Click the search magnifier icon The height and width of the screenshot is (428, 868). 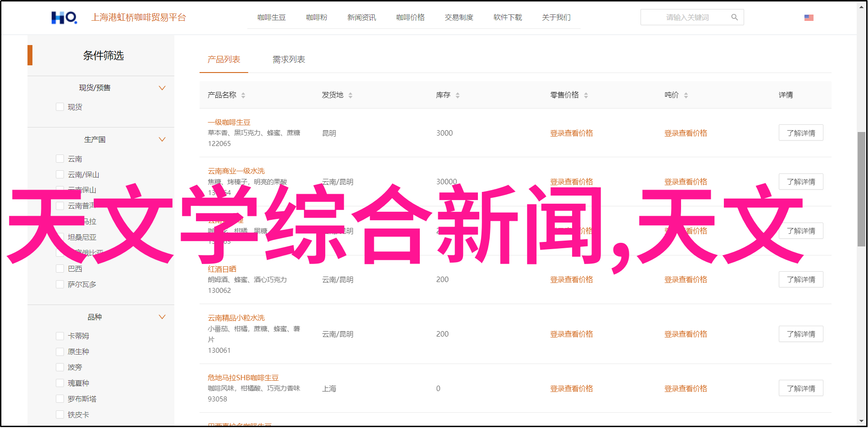pyautogui.click(x=734, y=17)
